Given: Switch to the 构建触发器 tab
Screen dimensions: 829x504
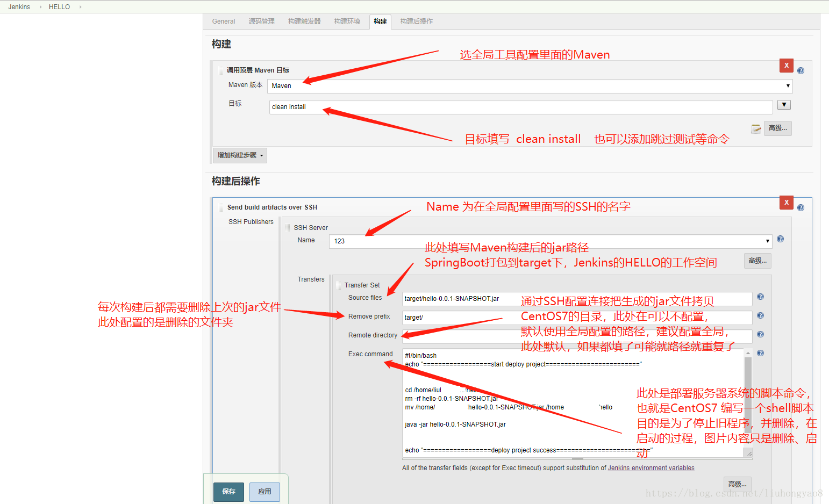Looking at the screenshot, I should tap(304, 21).
